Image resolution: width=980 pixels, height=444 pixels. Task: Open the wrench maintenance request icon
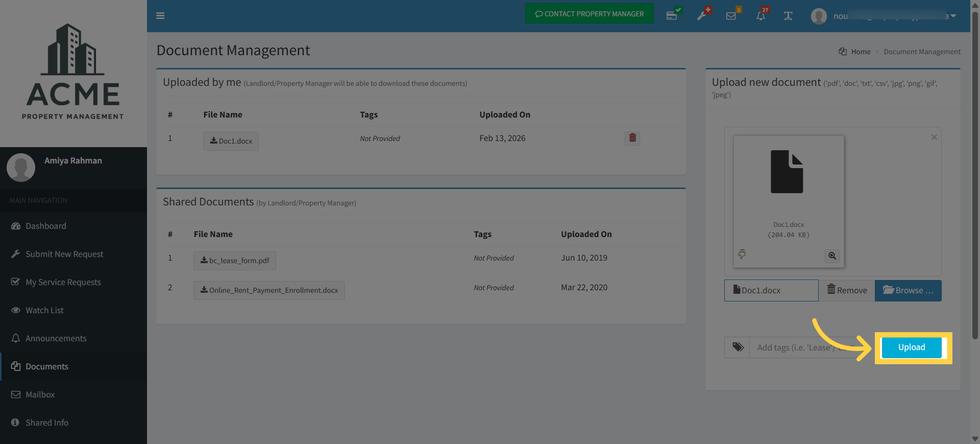702,15
